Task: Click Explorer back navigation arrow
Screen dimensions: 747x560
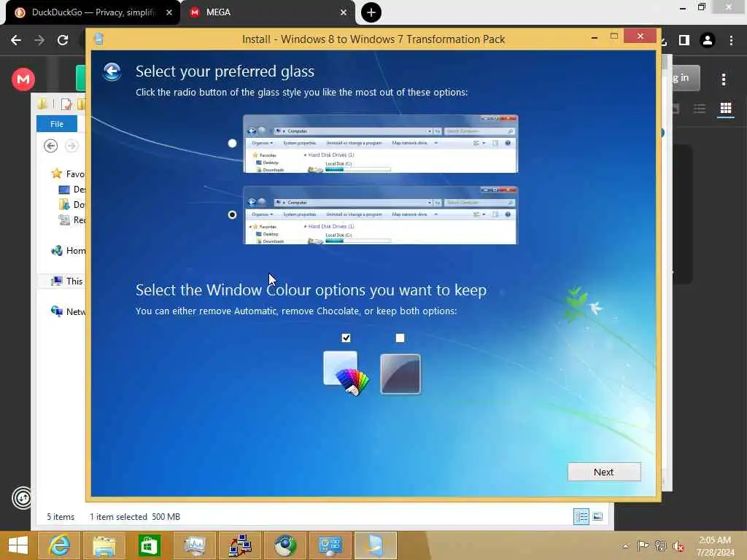Action: [50, 146]
